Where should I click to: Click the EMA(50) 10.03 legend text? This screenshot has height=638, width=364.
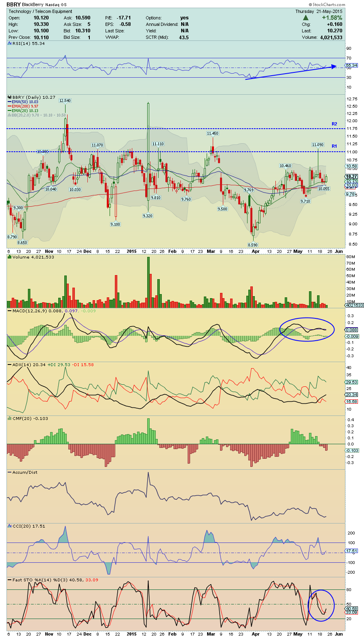[x=25, y=102]
